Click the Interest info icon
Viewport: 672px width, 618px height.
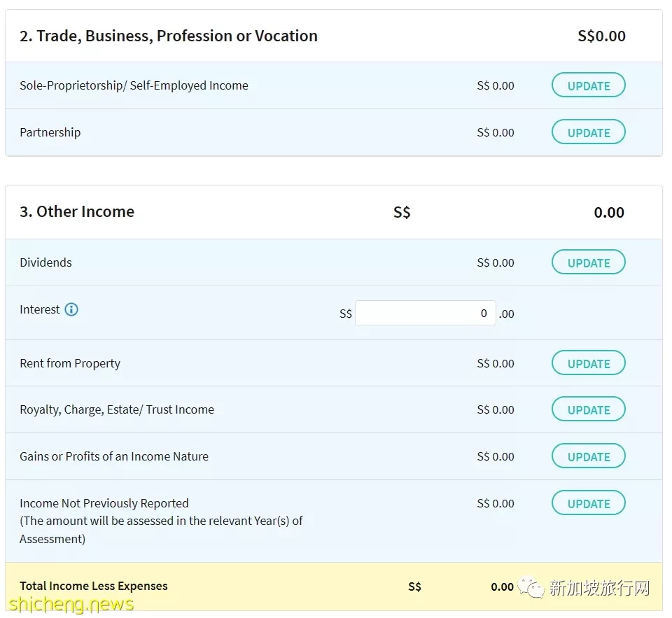[x=71, y=309]
